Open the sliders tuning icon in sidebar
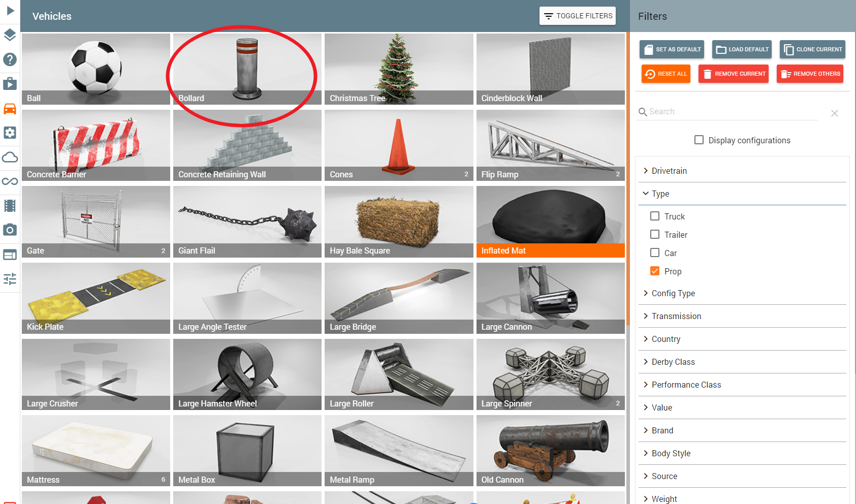Image resolution: width=856 pixels, height=504 pixels. pyautogui.click(x=10, y=279)
